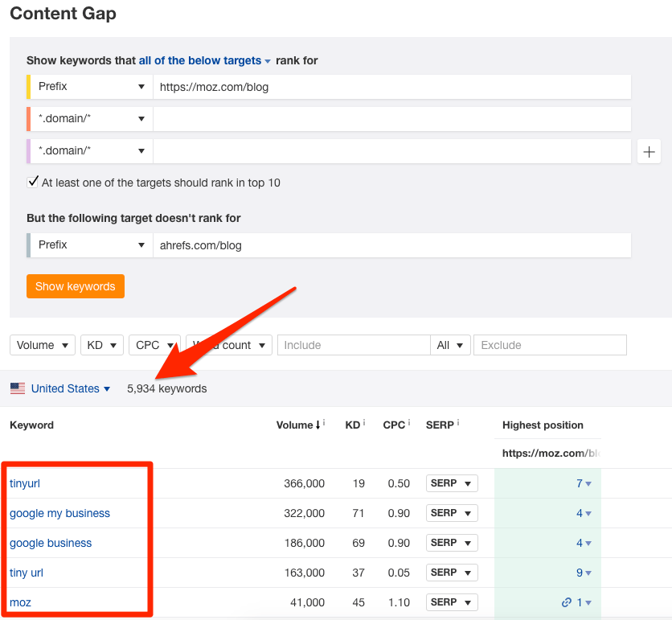This screenshot has height=620, width=672.
Task: Open the 'google business' keyword link
Action: coord(51,543)
